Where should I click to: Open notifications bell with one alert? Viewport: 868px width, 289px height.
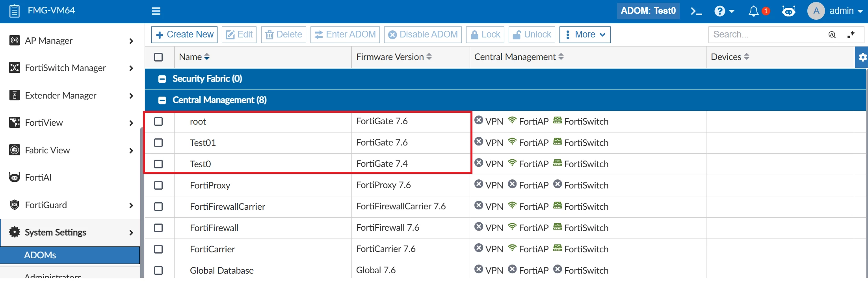pos(758,11)
